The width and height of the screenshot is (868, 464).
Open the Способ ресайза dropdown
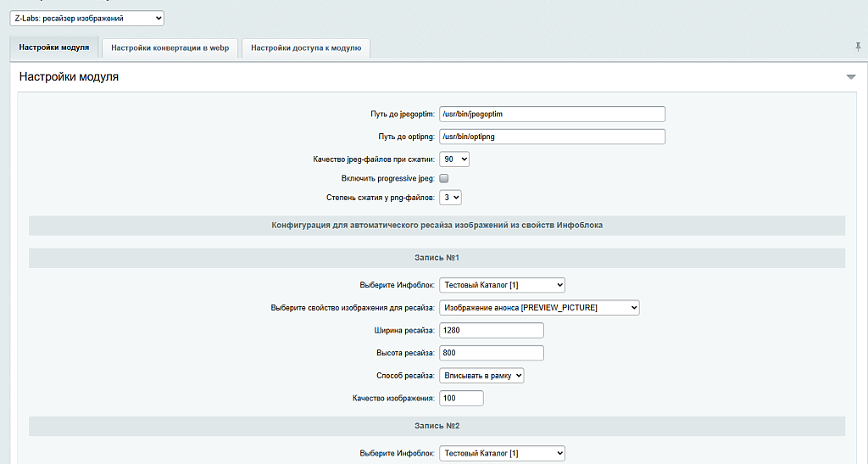click(x=481, y=375)
